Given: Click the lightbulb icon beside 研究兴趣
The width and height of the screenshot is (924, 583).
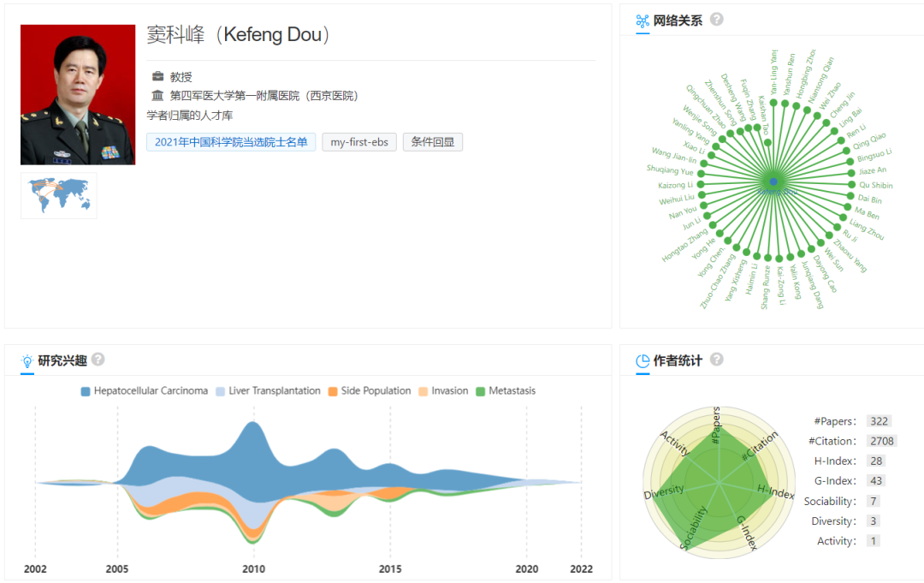Looking at the screenshot, I should [x=27, y=360].
